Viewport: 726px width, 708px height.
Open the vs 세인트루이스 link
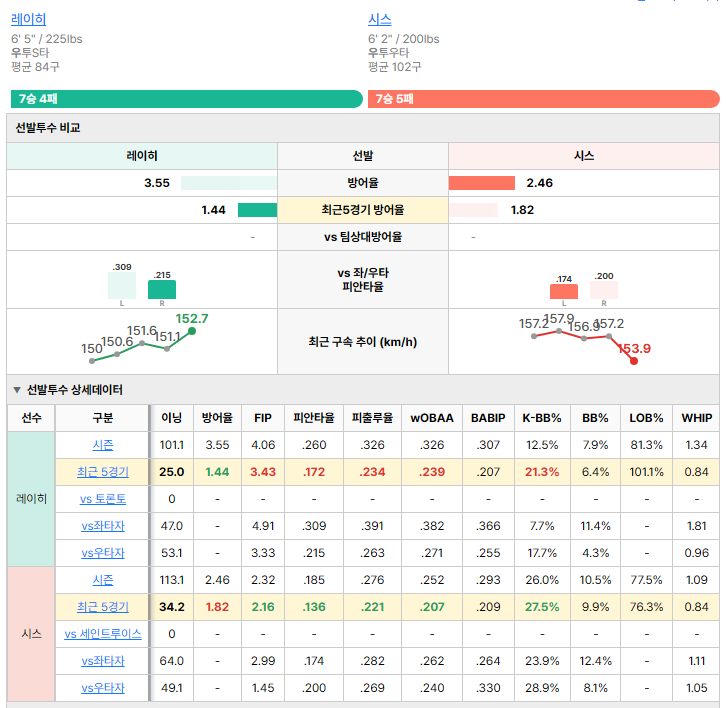click(x=103, y=634)
